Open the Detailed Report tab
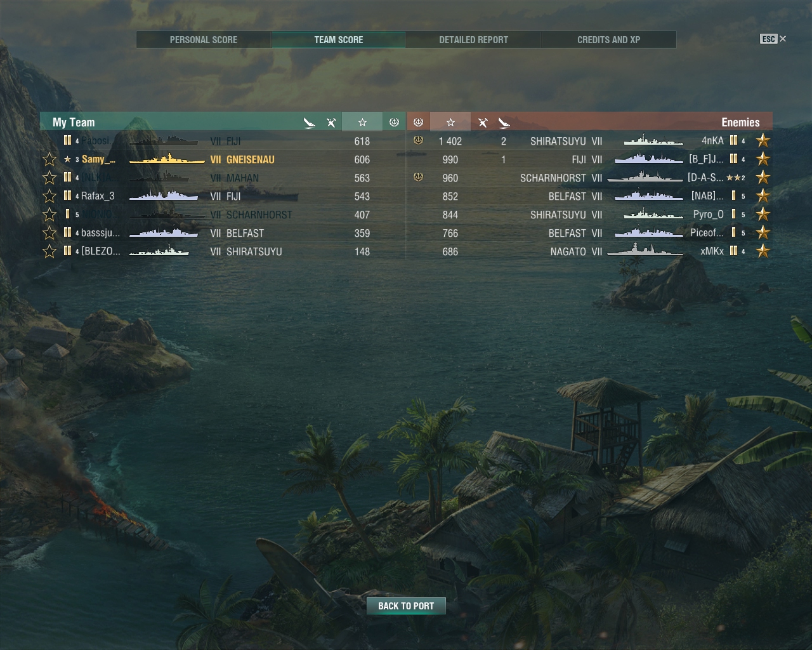This screenshot has width=812, height=650. (474, 39)
